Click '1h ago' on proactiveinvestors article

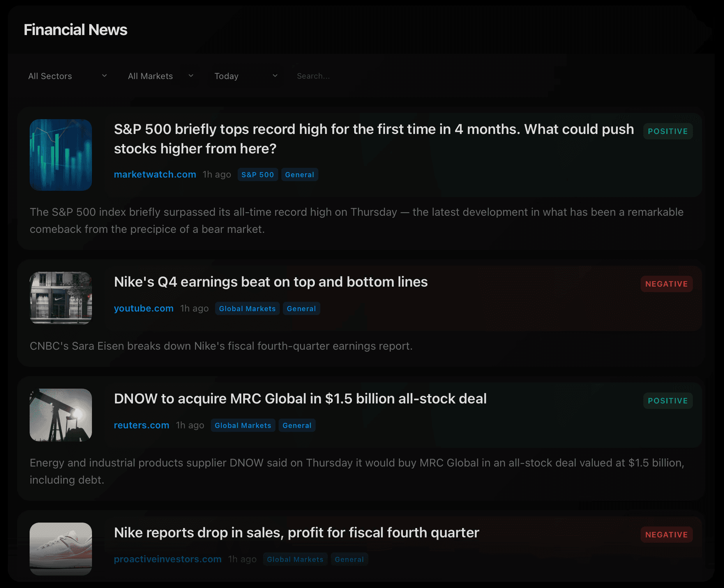point(242,559)
